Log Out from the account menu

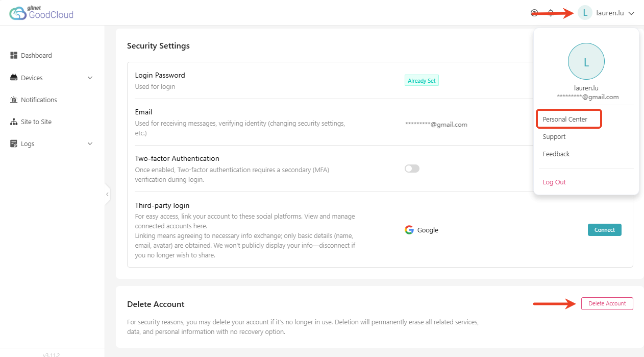pyautogui.click(x=554, y=182)
